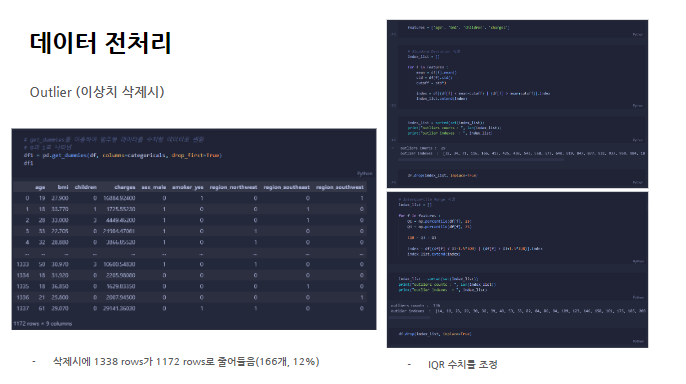This screenshot has width=686, height=384.
Task: Click the 'region_southwest' column header
Action: coord(340,187)
